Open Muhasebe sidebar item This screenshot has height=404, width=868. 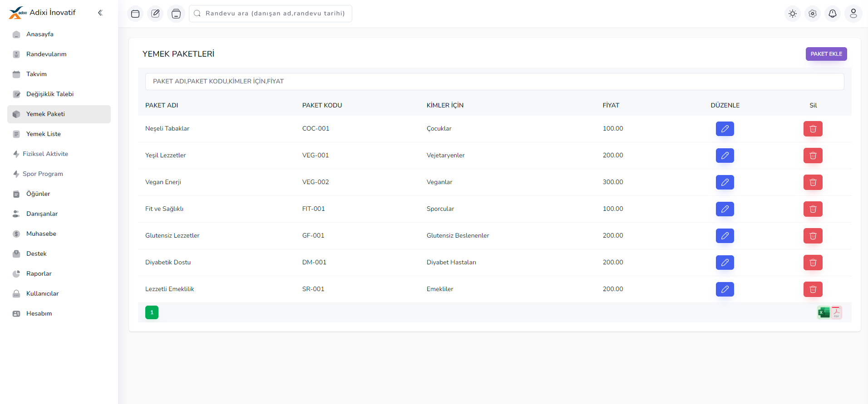[x=59, y=234]
